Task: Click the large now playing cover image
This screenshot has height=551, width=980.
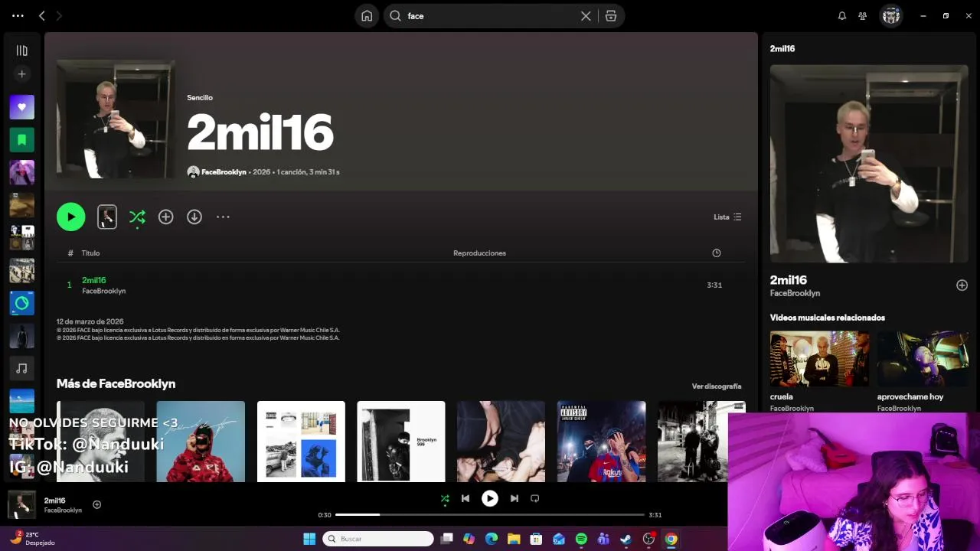Action: [x=869, y=164]
